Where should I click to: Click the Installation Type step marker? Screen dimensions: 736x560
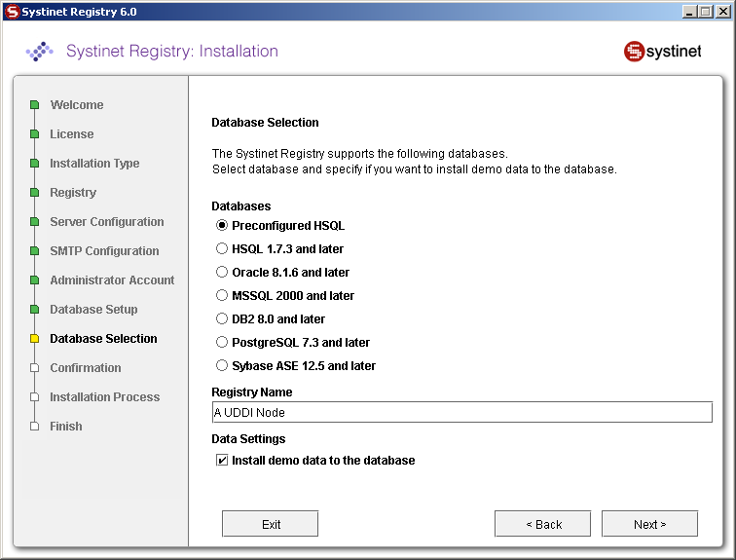point(34,164)
